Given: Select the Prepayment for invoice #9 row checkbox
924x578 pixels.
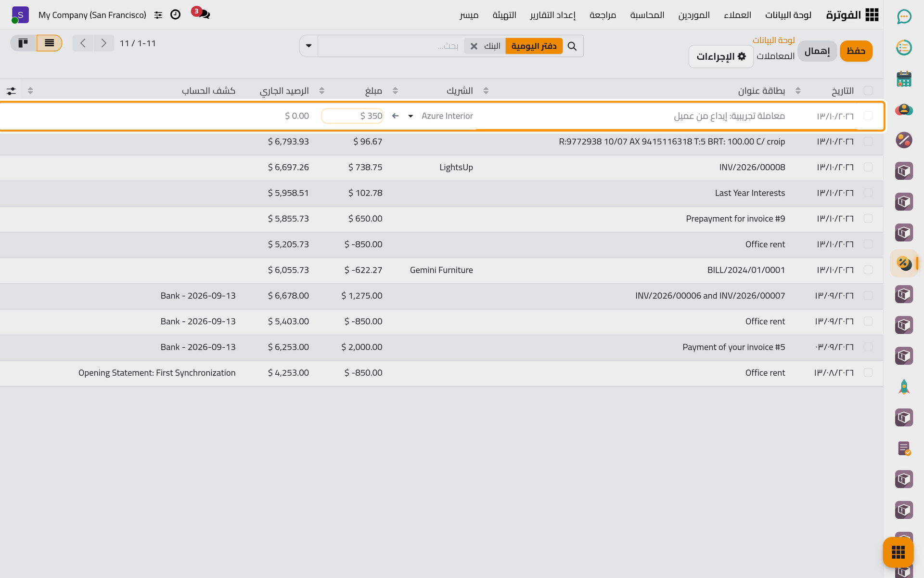Looking at the screenshot, I should click(x=868, y=219).
